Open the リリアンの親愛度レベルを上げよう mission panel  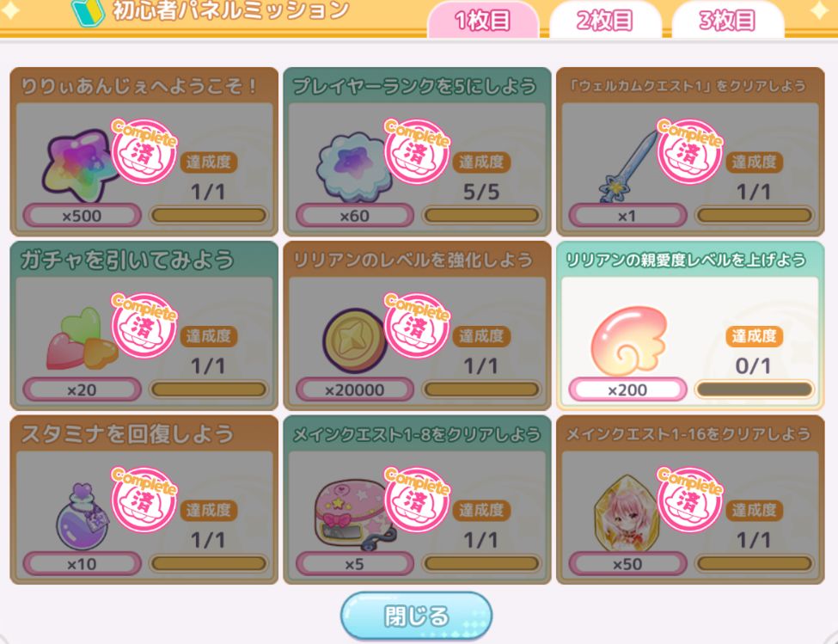pos(690,326)
